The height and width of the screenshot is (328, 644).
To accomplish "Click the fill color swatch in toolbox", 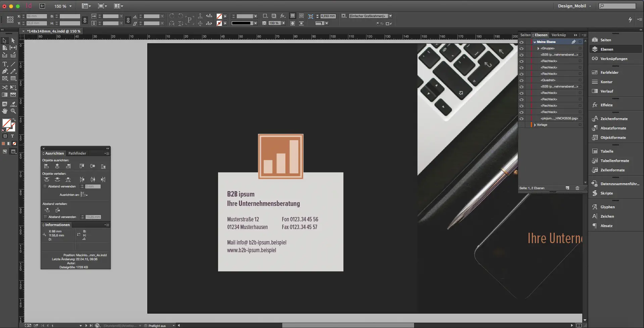I will point(6,123).
